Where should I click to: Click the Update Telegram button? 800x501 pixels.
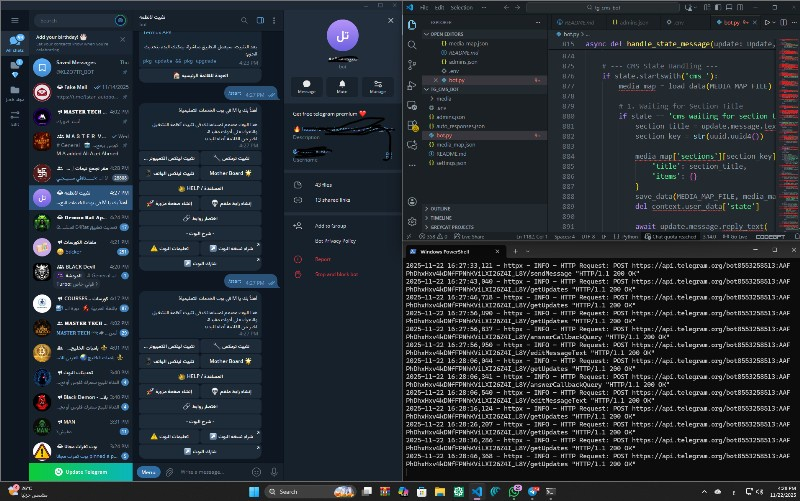click(x=80, y=471)
